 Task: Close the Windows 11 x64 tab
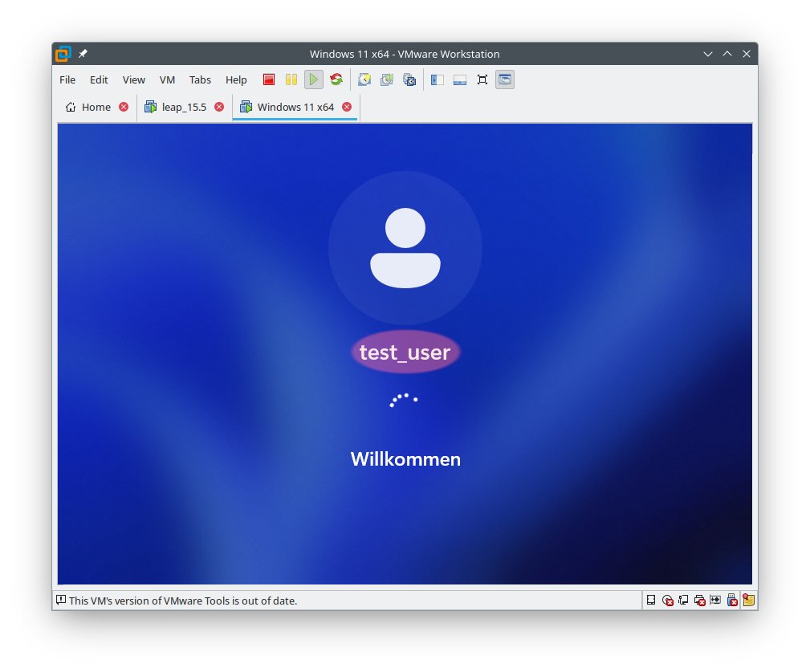(347, 107)
